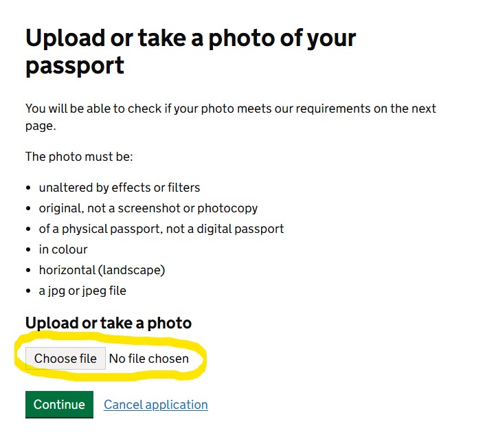Select 'original, not a screenshot or photocopy' text
496x448 pixels.
click(x=148, y=208)
